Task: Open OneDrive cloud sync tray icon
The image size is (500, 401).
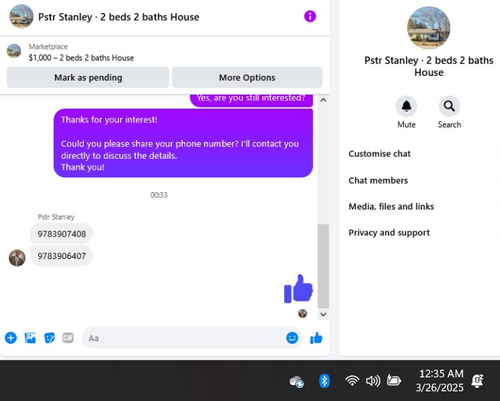Action: [297, 381]
